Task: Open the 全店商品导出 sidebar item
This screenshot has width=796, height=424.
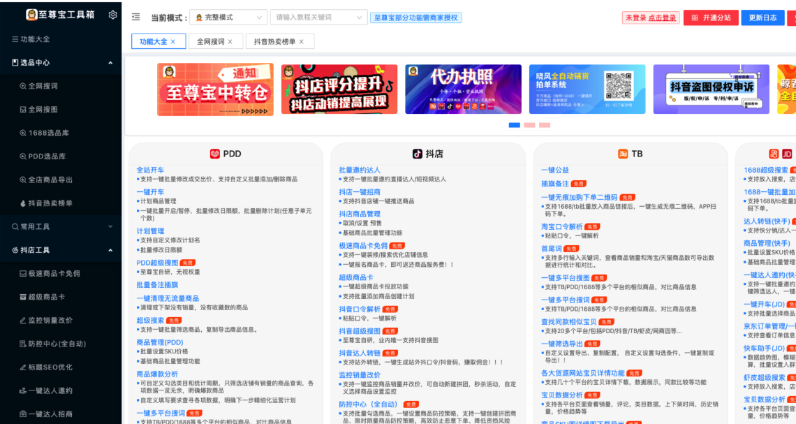Action: click(46, 179)
